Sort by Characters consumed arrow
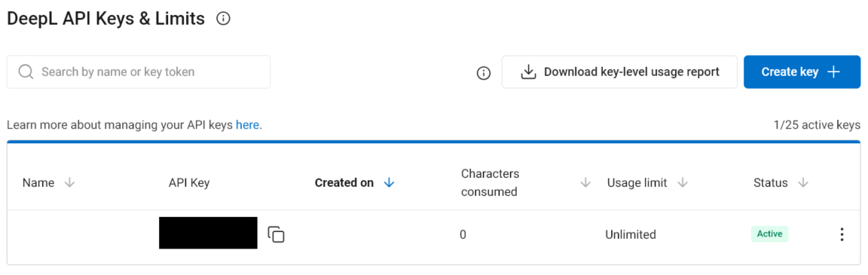This screenshot has width=868, height=275. point(585,182)
